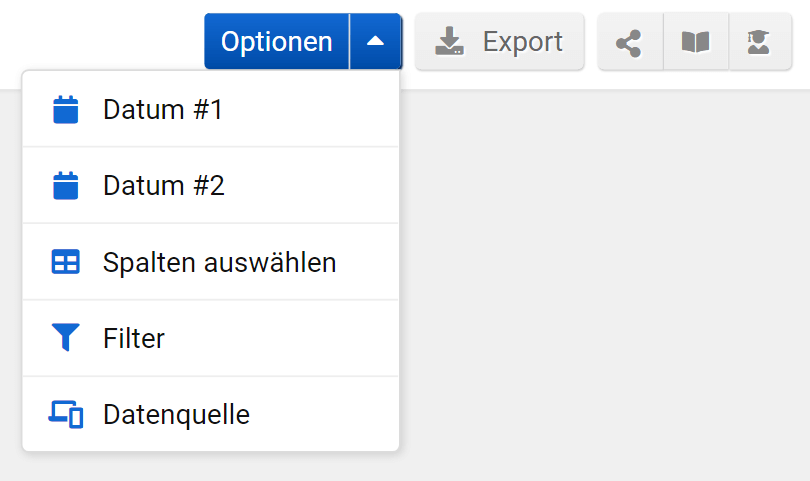Click the Optionen button label
Screen dimensions: 810x481
pos(276,42)
